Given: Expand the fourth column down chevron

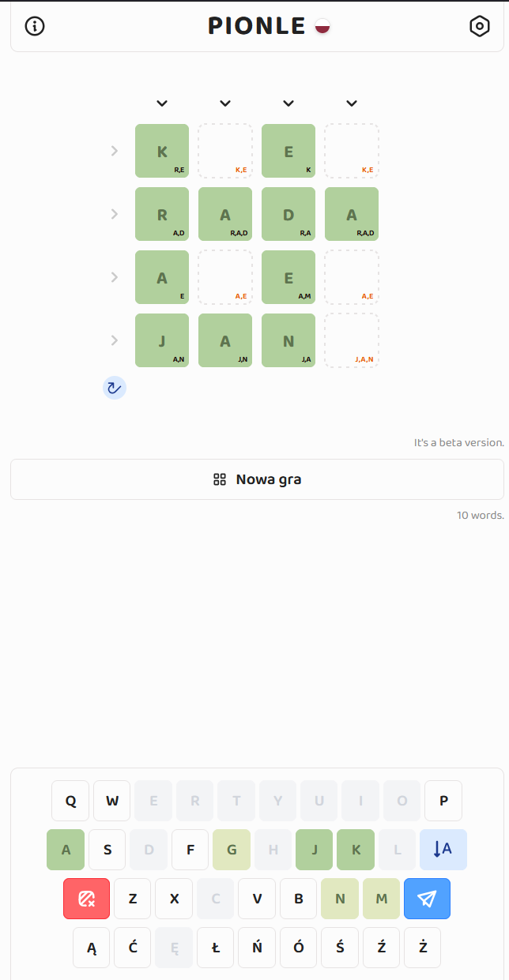Looking at the screenshot, I should [352, 103].
